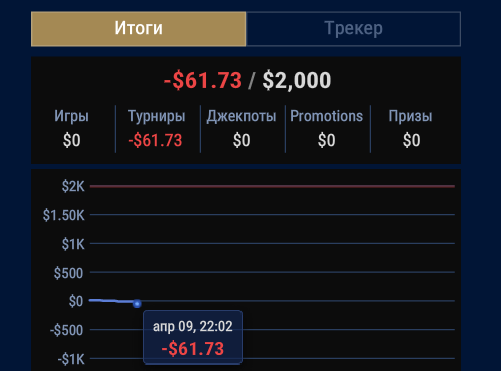Image resolution: width=501 pixels, height=371 pixels.
Task: Click the $1K axis label
Action: click(73, 244)
